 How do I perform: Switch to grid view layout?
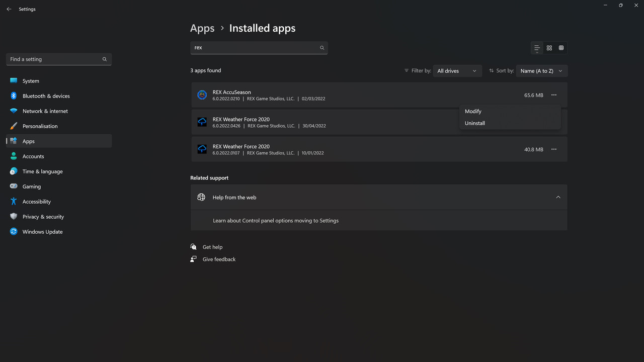click(x=549, y=48)
